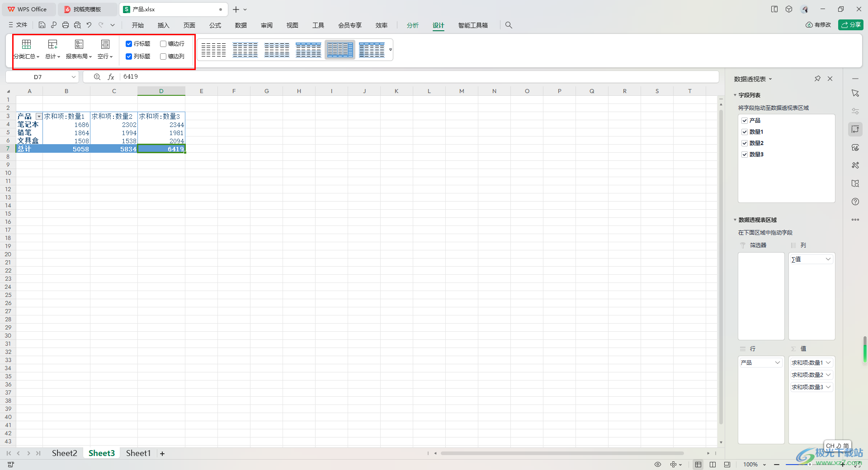Open the 产品 row field dropdown
This screenshot has height=470, width=868.
tap(778, 363)
